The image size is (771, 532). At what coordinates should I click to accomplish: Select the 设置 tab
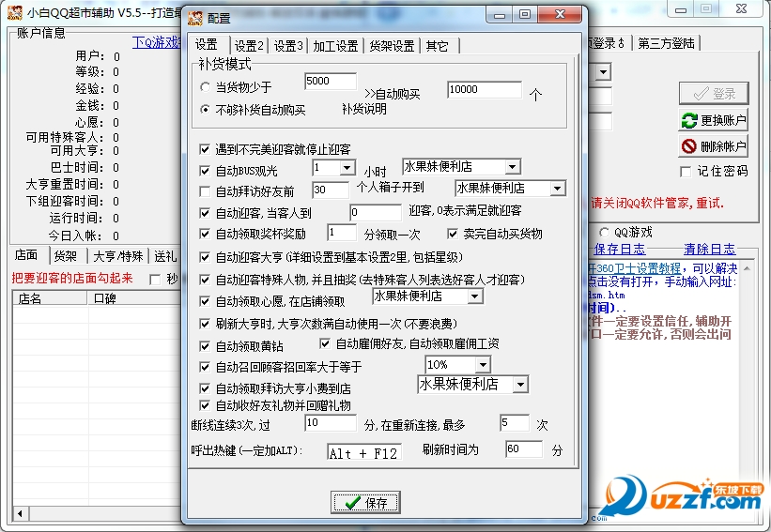click(207, 45)
